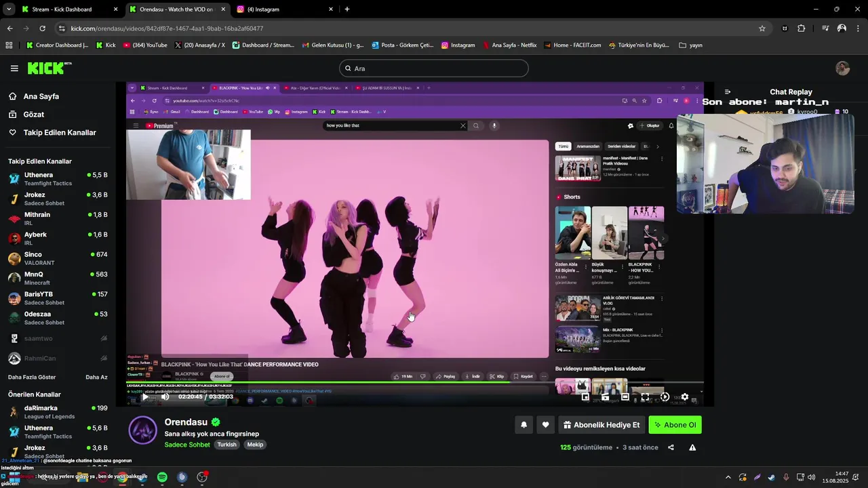Open the Chrome apps grid icon
868x488 pixels.
[x=9, y=45]
